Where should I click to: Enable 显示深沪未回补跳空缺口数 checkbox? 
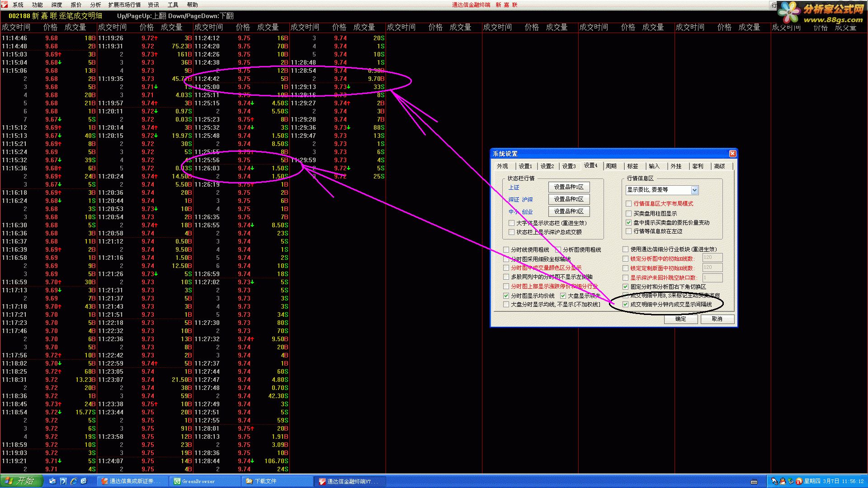tap(626, 278)
